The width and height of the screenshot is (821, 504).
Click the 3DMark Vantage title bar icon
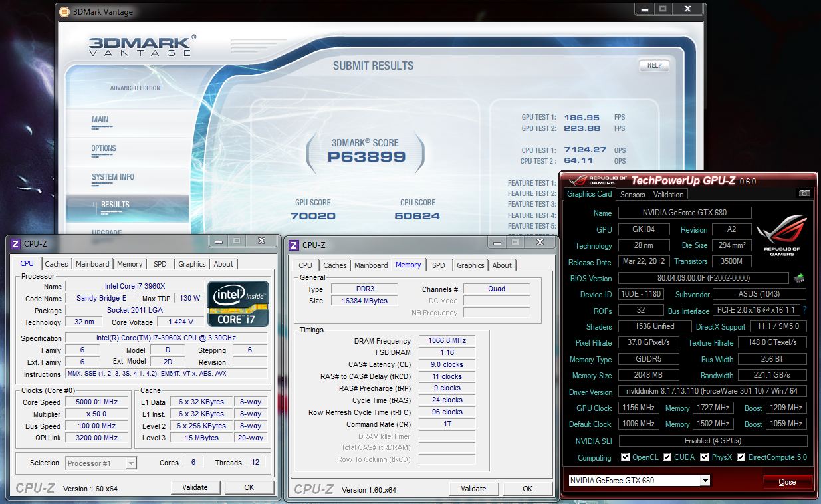[63, 11]
